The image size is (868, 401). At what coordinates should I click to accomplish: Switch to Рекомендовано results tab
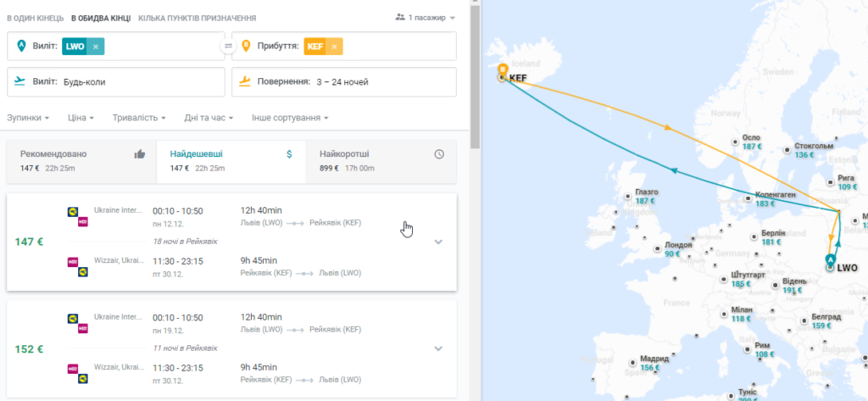81,162
